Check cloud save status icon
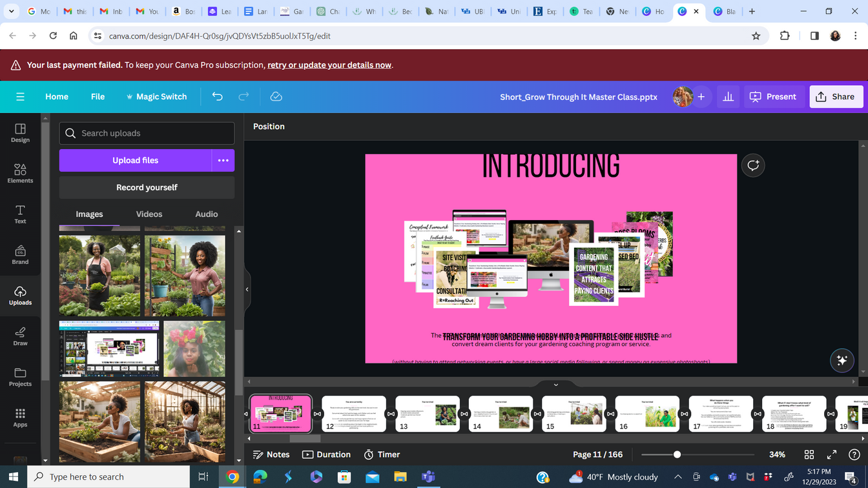 click(276, 97)
